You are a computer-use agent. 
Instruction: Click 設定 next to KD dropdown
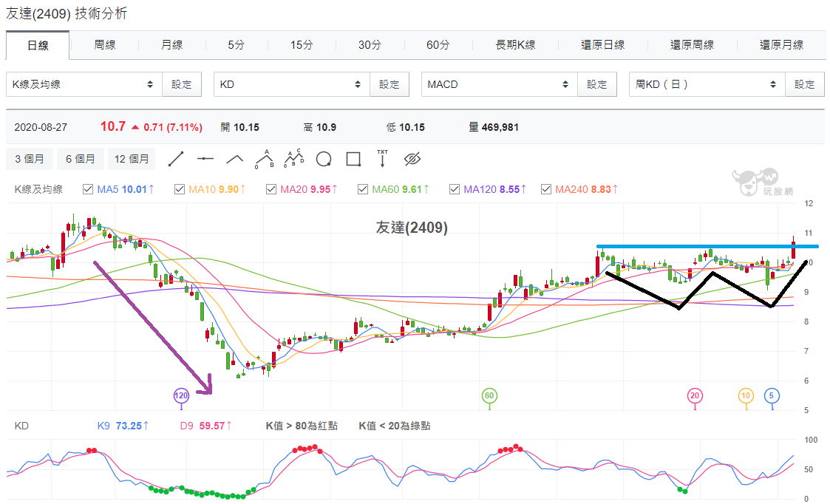click(389, 84)
